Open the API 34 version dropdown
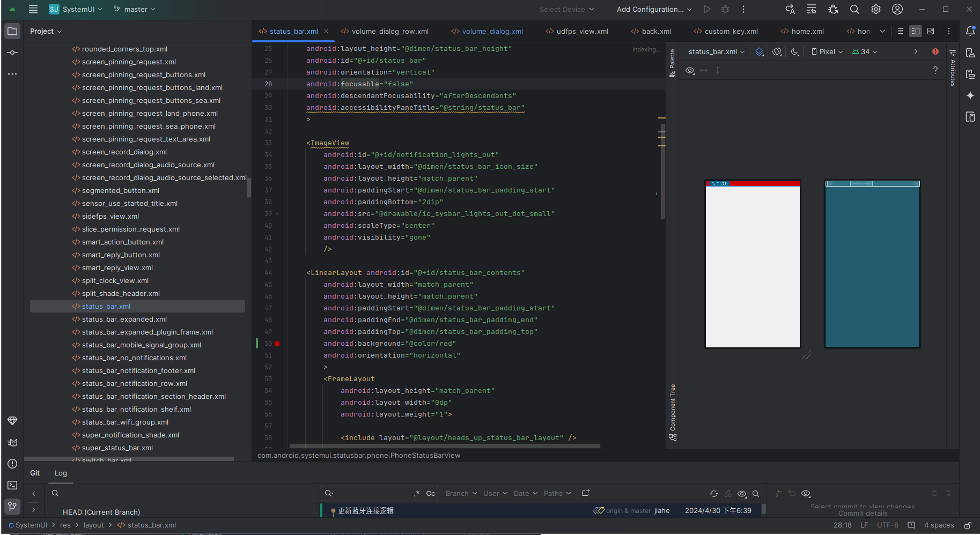Viewport: 980px width, 535px height. pyautogui.click(x=865, y=51)
